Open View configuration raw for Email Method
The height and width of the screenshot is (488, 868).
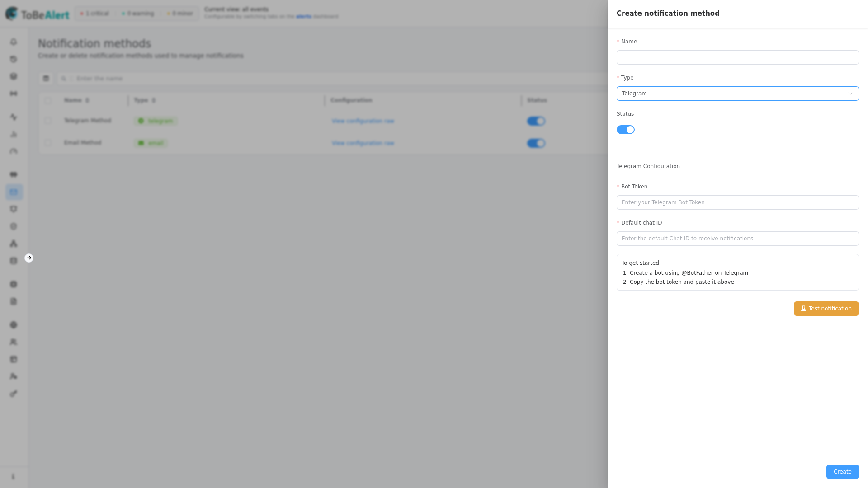point(363,143)
